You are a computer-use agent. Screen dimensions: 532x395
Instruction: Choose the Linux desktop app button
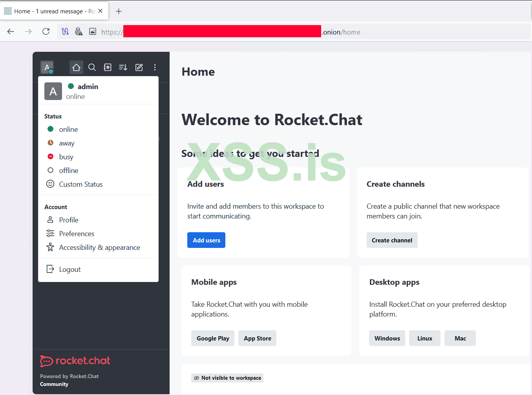coord(425,338)
